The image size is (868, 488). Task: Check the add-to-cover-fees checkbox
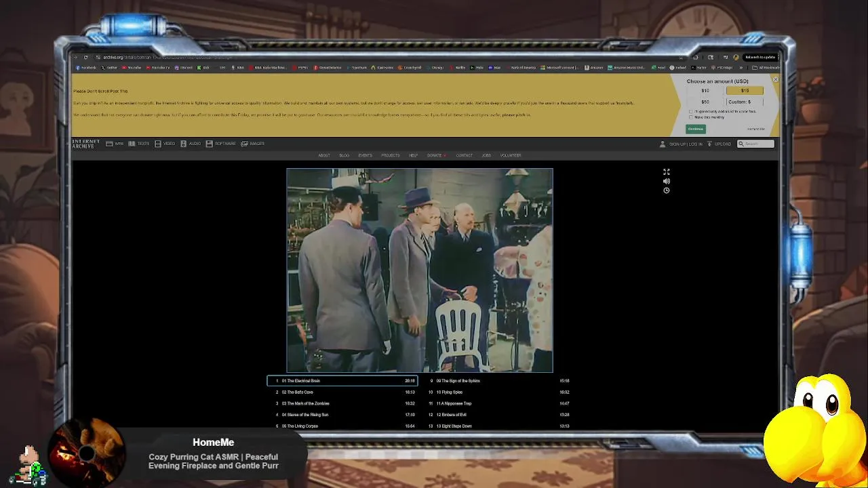691,111
